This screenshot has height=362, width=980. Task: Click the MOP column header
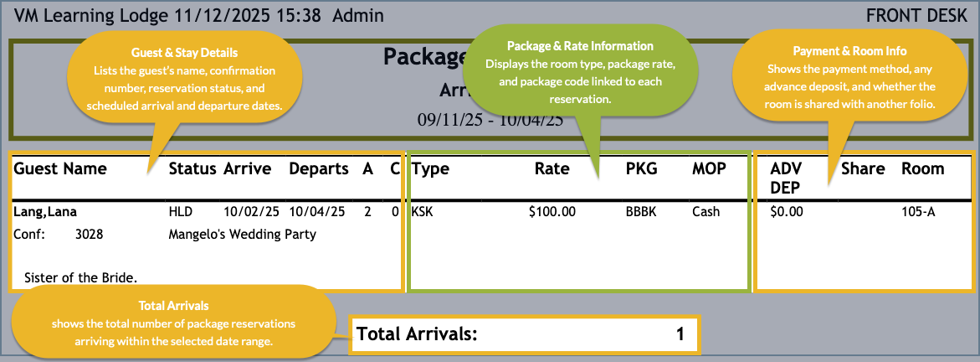[709, 168]
